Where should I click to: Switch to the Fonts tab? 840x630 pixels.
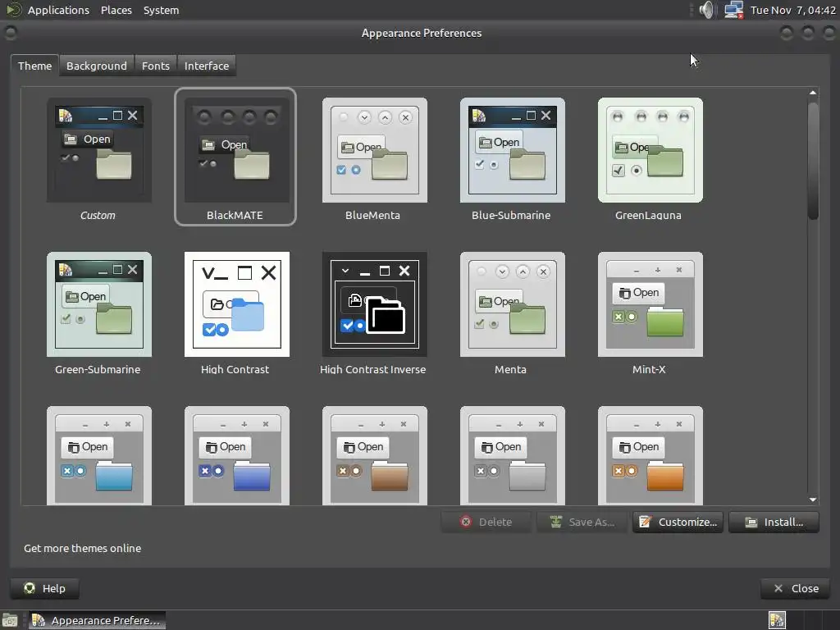coord(155,66)
